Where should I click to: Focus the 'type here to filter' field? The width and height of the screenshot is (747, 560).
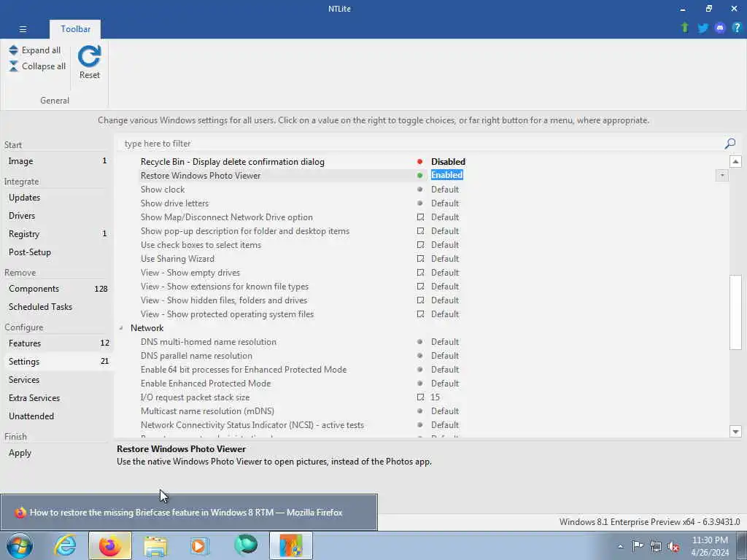click(x=419, y=144)
